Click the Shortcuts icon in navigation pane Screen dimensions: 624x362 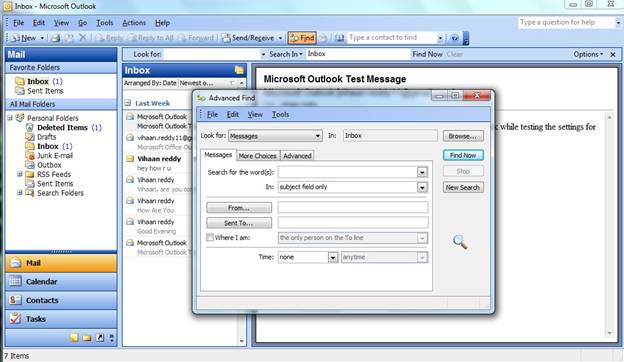[100, 338]
